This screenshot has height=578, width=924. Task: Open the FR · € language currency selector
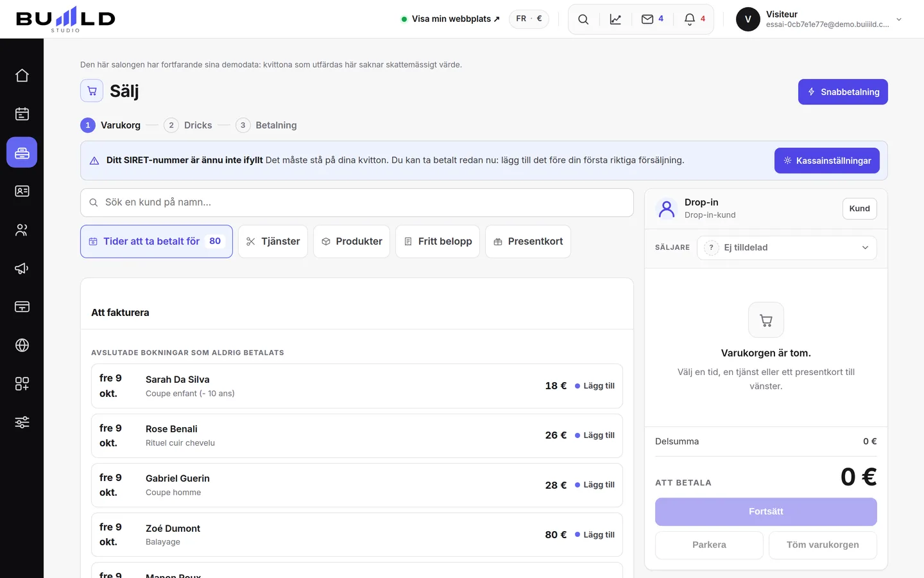pyautogui.click(x=529, y=19)
